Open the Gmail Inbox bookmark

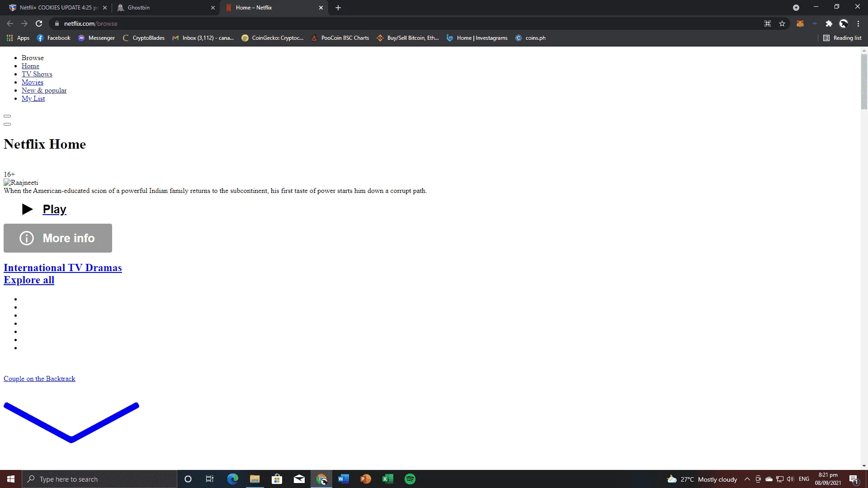pos(203,38)
